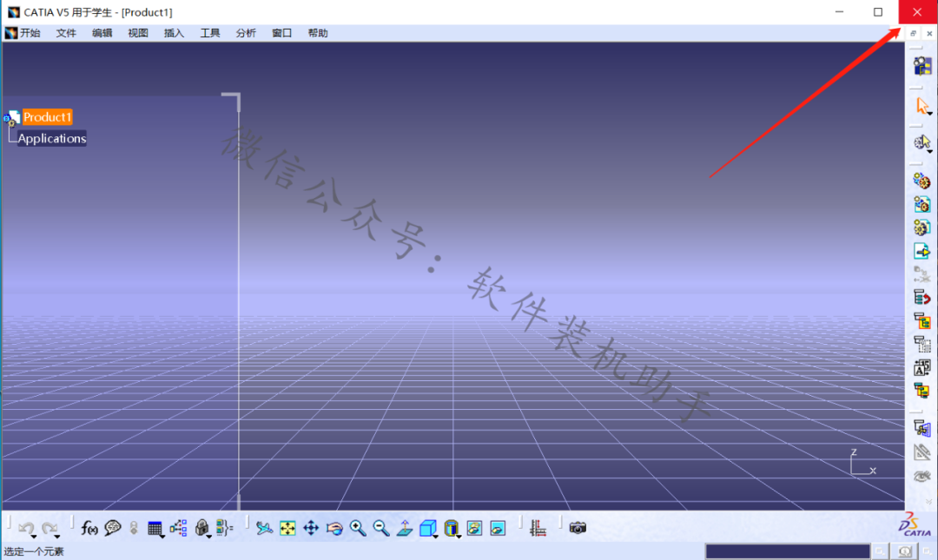Click the Hide/Show icon
This screenshot has height=560, width=938.
(474, 528)
